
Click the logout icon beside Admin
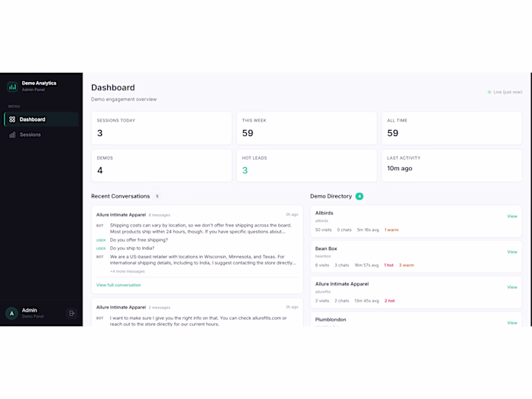(71, 313)
